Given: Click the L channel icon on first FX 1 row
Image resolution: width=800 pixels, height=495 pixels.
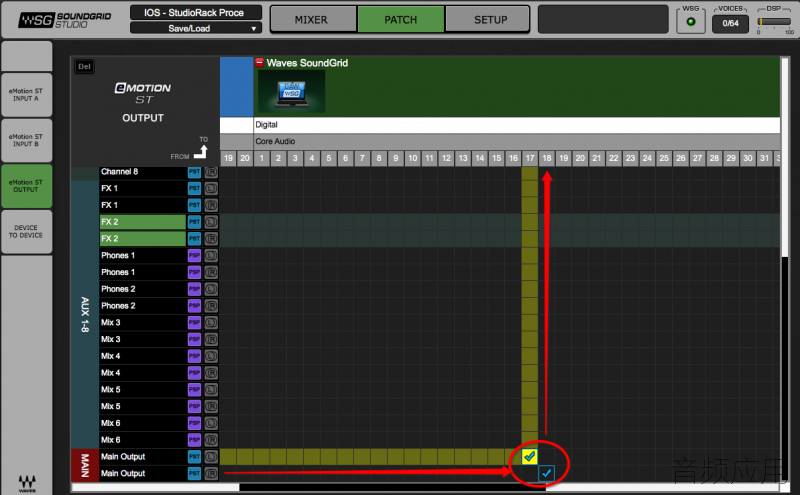Looking at the screenshot, I should pyautogui.click(x=211, y=188).
